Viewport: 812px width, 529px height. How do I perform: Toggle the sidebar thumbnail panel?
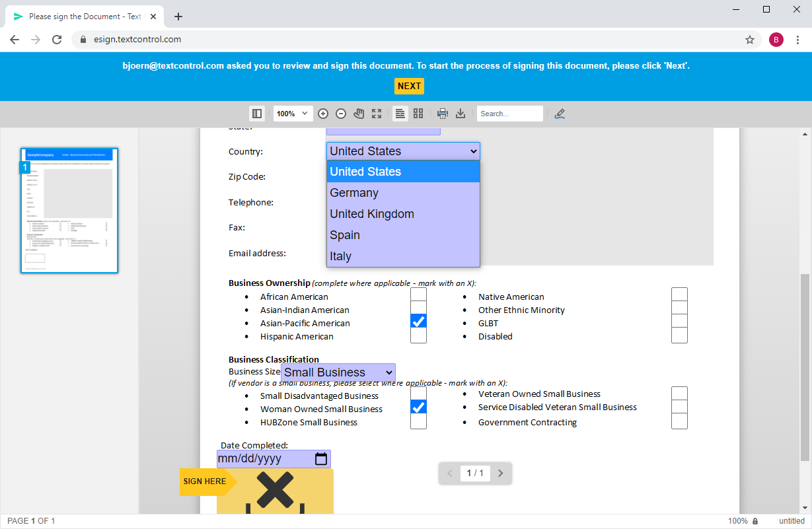(x=256, y=113)
